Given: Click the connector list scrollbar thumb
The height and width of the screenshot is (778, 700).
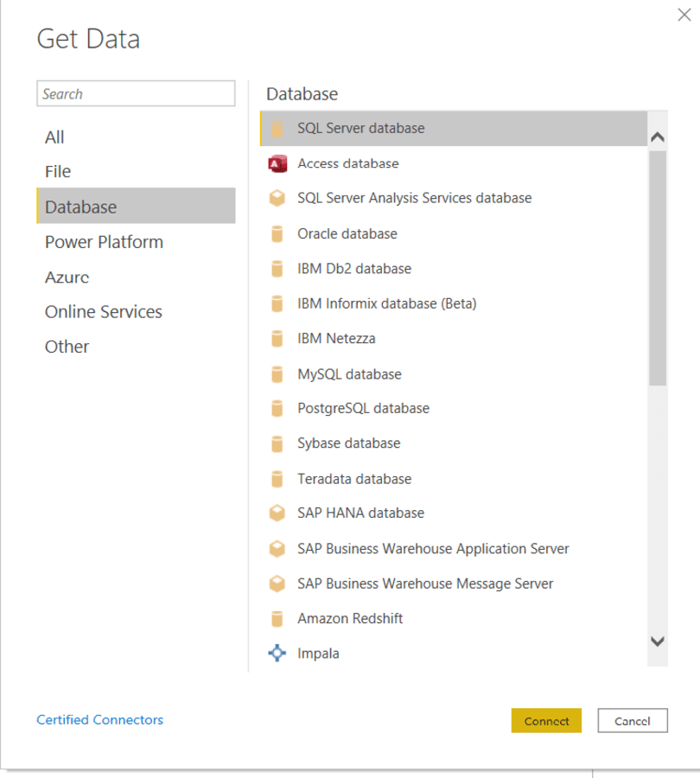Looking at the screenshot, I should coord(658,268).
